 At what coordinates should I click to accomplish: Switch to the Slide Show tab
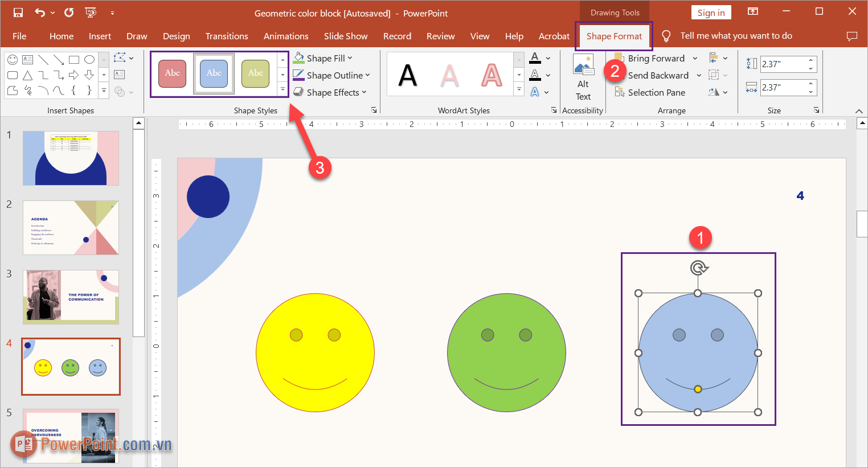(x=346, y=36)
